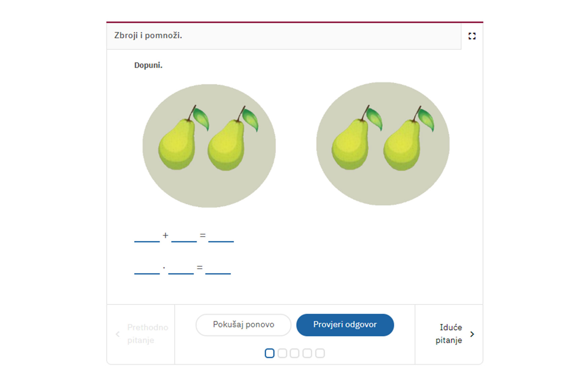Open fullscreen mode with the expand icon
The width and height of the screenshot is (588, 386).
(x=472, y=36)
